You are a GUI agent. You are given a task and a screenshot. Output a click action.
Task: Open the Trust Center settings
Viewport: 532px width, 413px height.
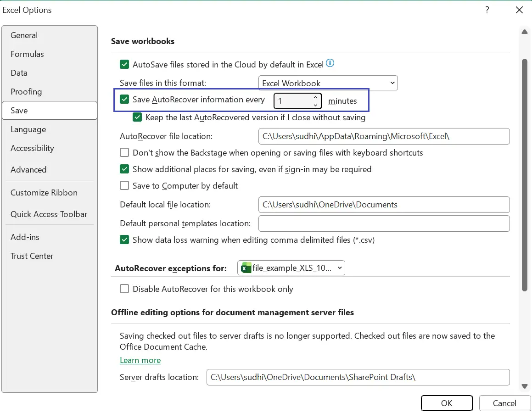(32, 256)
